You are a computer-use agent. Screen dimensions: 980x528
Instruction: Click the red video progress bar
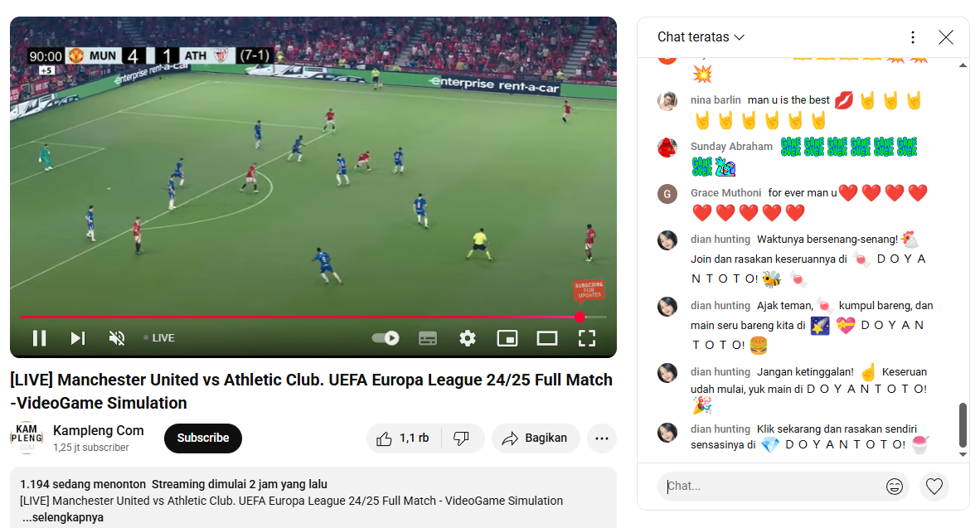tap(300, 317)
